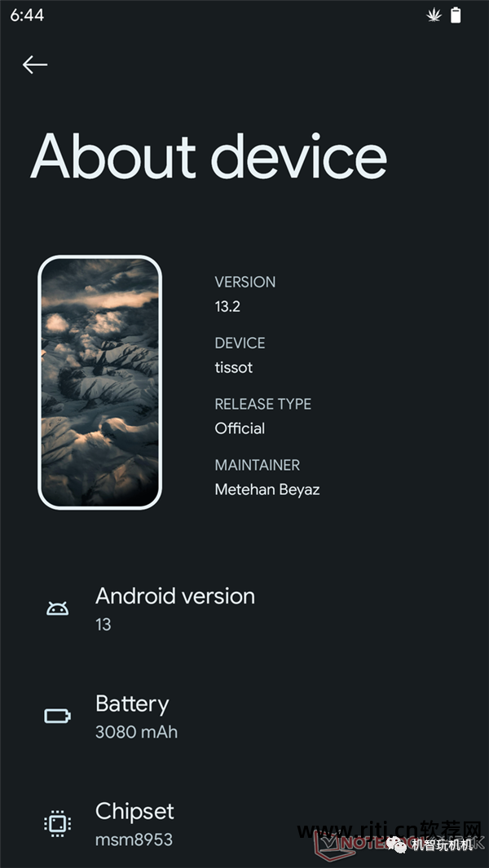Open the Android version entry
Screen dimensions: 489x868
click(x=244, y=609)
